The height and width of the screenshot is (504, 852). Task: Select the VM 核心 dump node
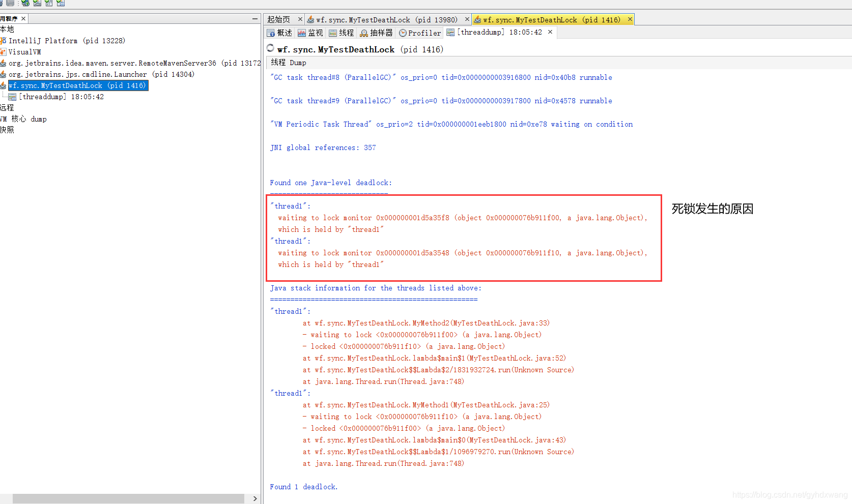pos(23,119)
